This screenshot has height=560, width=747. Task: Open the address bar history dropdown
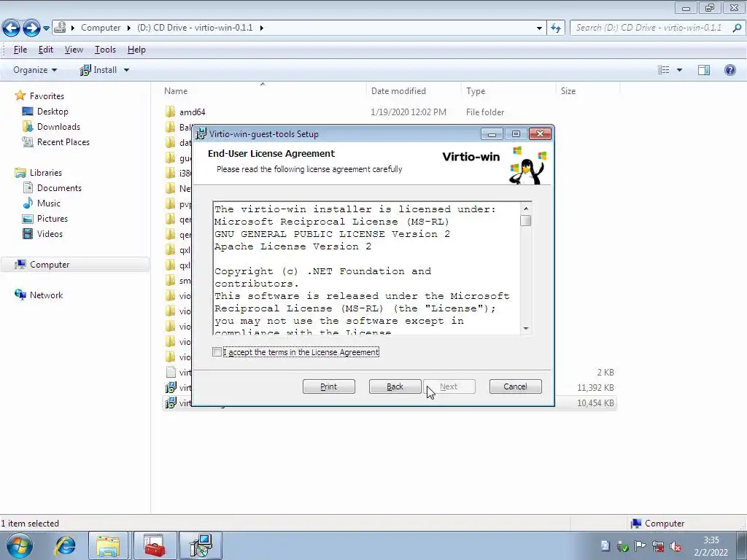(539, 28)
